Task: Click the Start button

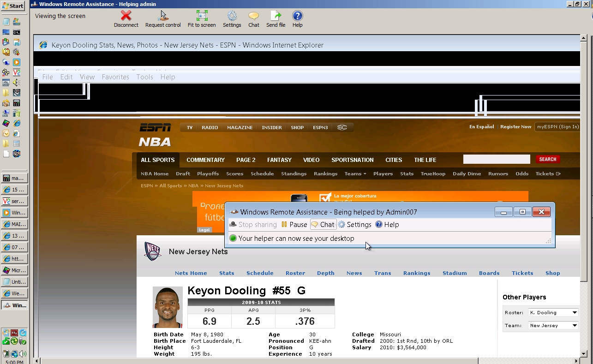Action: point(13,6)
